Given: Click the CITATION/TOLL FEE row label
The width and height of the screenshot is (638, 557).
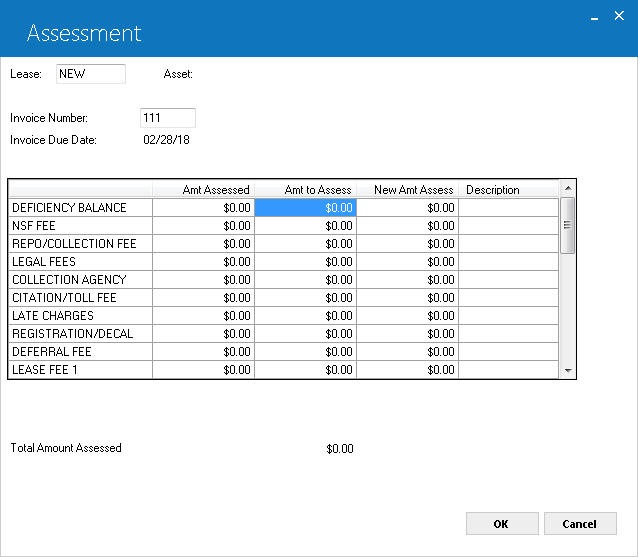Looking at the screenshot, I should tap(81, 298).
